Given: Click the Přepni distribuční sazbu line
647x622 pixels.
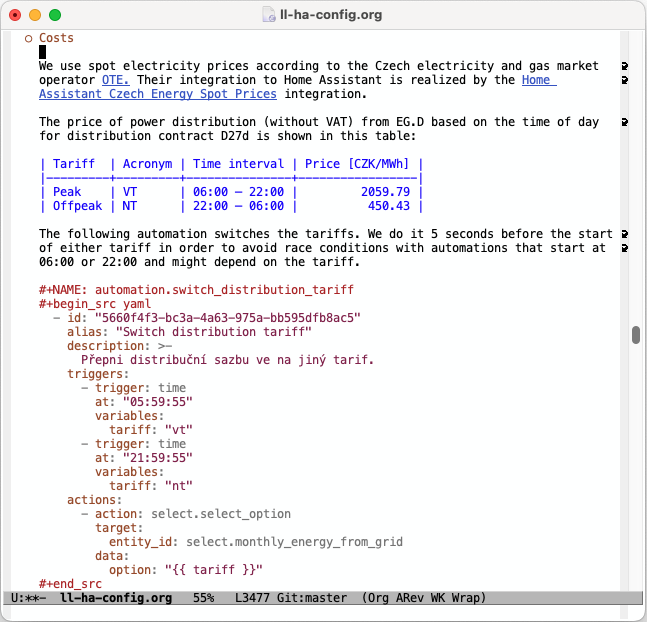Looking at the screenshot, I should 227,360.
